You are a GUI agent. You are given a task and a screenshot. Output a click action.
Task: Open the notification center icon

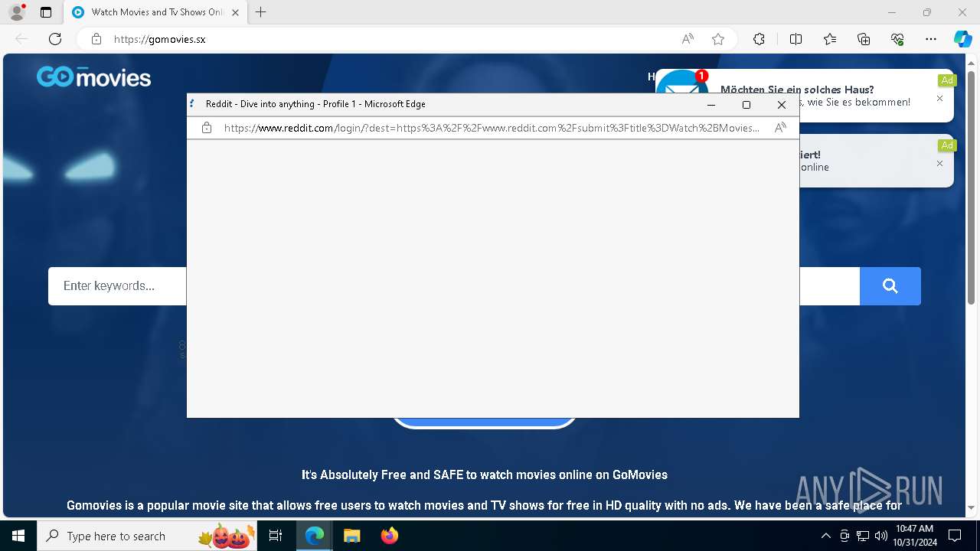click(955, 536)
